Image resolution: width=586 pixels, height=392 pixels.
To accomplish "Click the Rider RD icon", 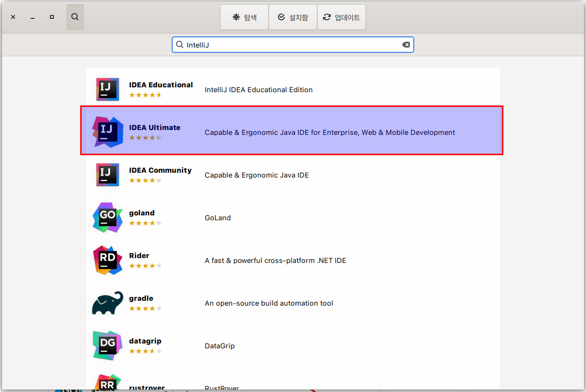I will [108, 260].
